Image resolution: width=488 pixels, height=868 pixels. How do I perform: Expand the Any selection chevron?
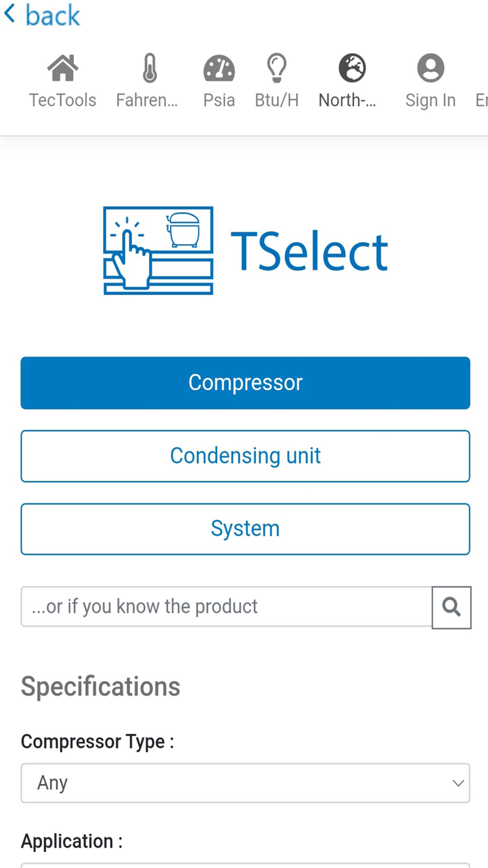[x=458, y=783]
